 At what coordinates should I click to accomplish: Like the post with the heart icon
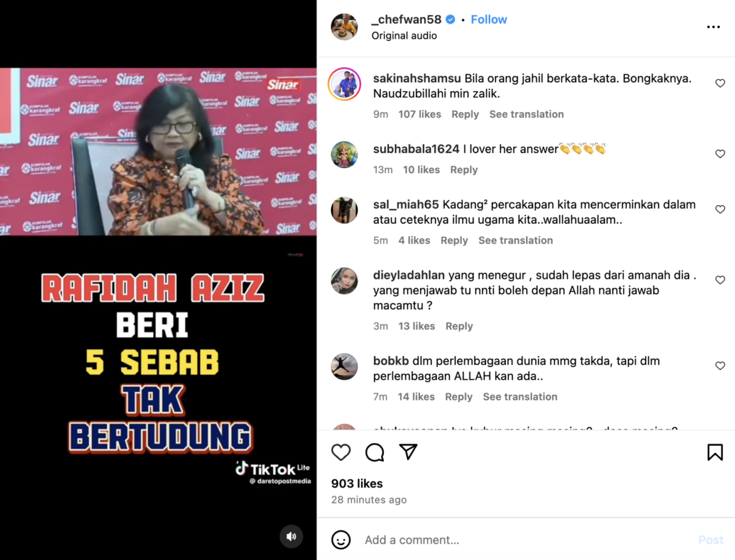coord(341,452)
